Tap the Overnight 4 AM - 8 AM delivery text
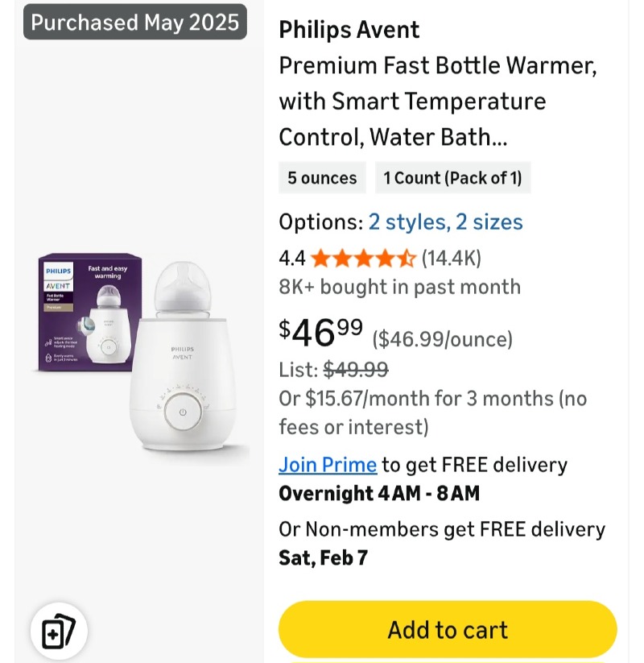This screenshot has height=663, width=644. coord(378,493)
